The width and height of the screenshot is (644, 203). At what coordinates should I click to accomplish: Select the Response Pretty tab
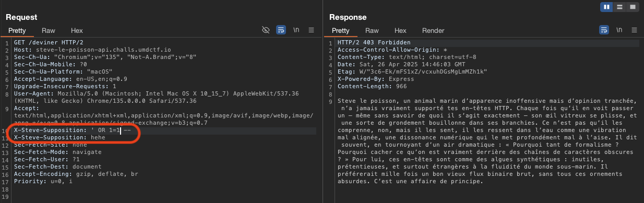(341, 31)
